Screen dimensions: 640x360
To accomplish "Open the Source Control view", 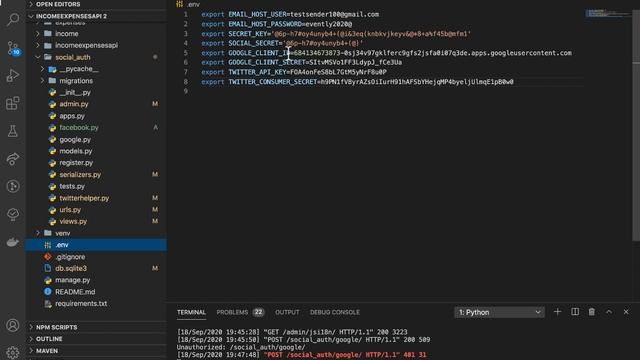I will click(x=13, y=48).
